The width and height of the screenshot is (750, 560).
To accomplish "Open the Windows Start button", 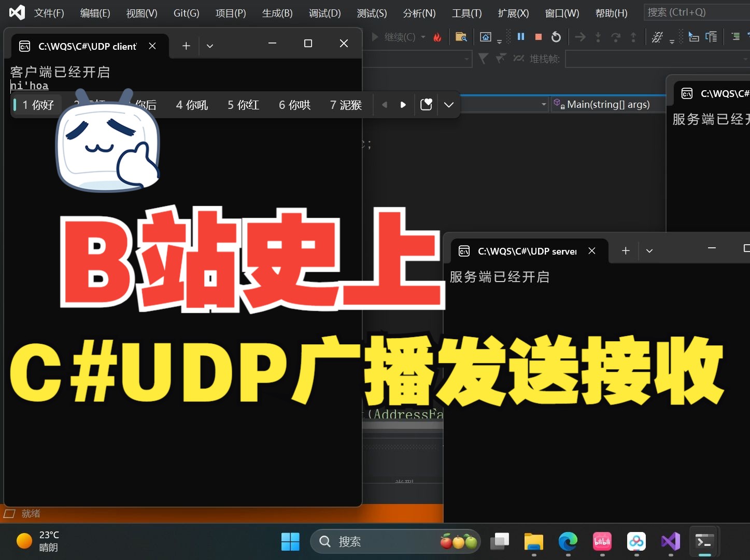I will 290,541.
